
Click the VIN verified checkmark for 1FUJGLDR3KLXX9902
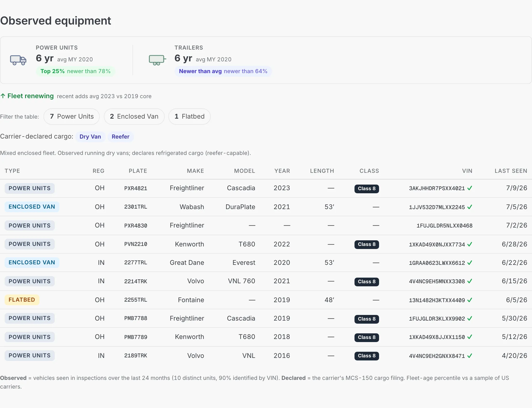tap(470, 319)
